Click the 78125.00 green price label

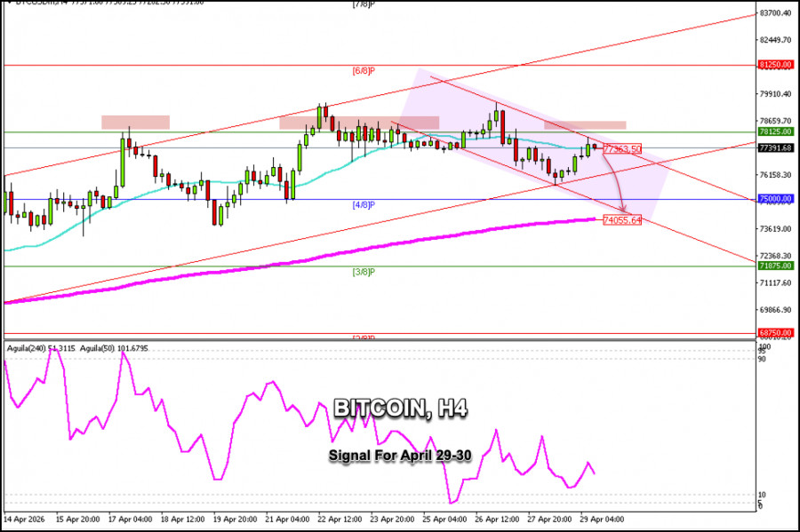[x=775, y=131]
